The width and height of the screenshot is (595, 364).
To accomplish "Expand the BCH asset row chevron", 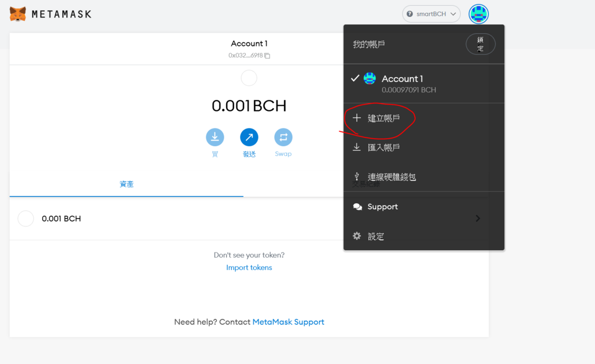I will (x=478, y=218).
